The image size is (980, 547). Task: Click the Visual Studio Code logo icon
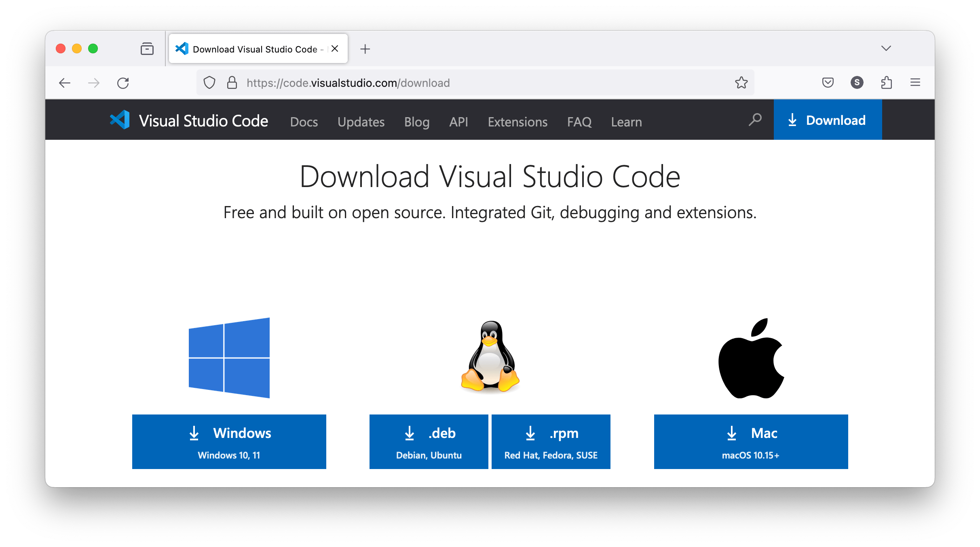[120, 120]
